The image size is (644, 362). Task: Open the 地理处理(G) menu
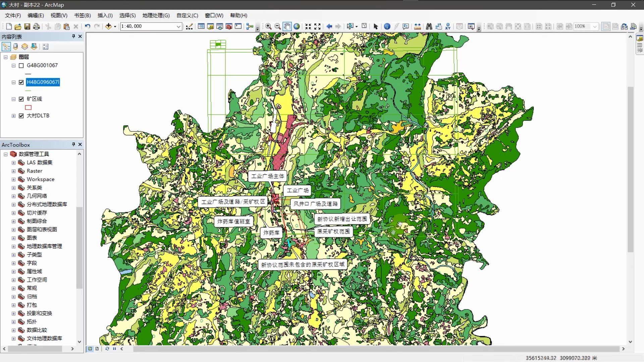pos(155,15)
